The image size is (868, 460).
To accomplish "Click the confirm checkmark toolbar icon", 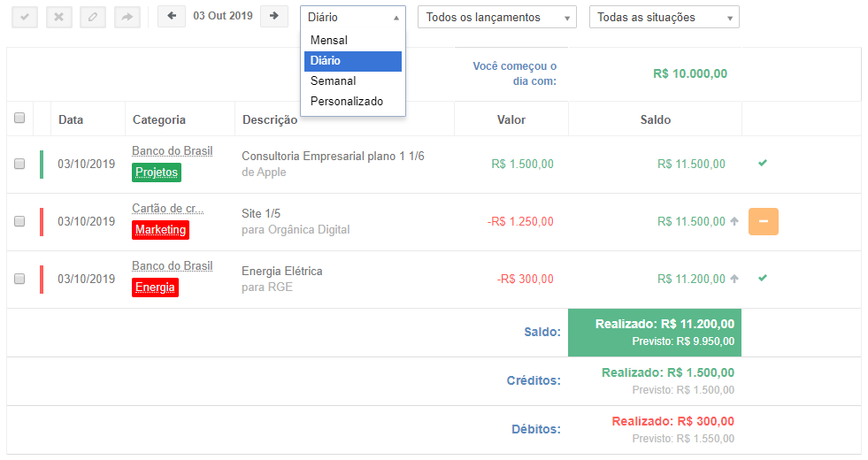I will click(25, 17).
